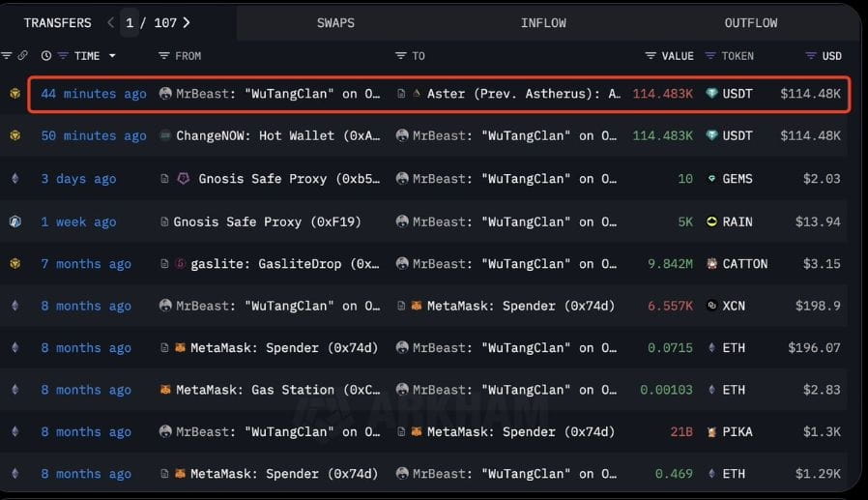Go to previous transfers page arrow
The width and height of the screenshot is (868, 500).
pyautogui.click(x=111, y=22)
